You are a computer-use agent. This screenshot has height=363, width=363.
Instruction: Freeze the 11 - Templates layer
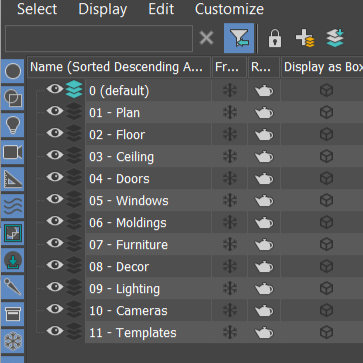pos(230,332)
